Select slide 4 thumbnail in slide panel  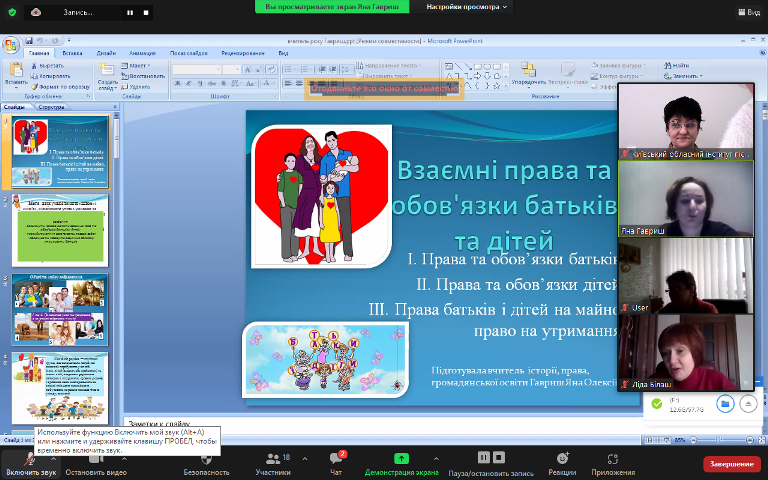tap(60, 388)
